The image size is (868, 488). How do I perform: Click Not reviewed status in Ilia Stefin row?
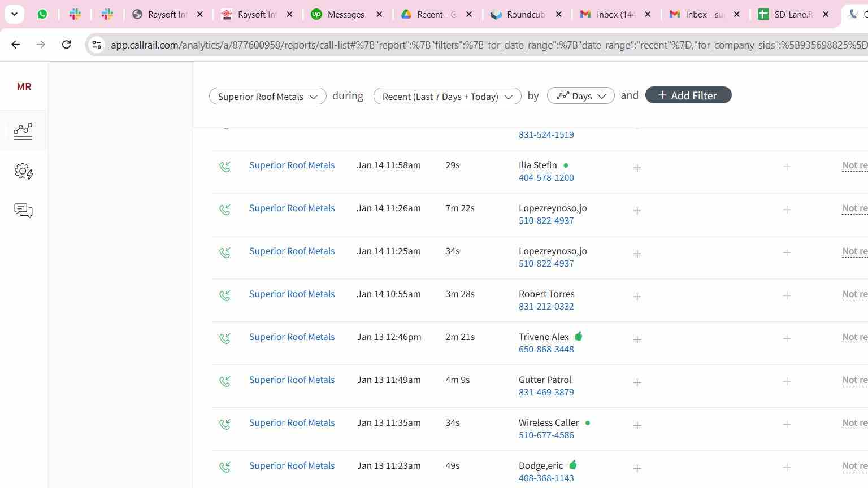[x=855, y=165]
